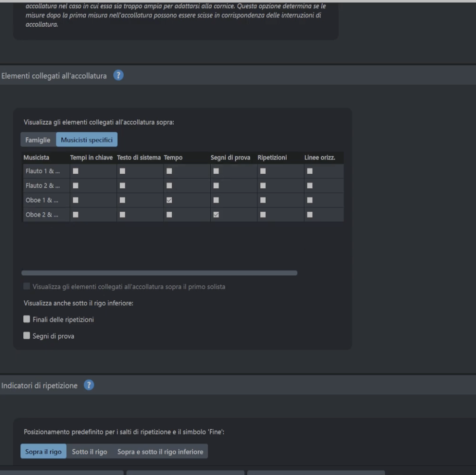Check Tempi in chiave for Flauto 1
Screen dimensions: 476x475
pos(75,171)
